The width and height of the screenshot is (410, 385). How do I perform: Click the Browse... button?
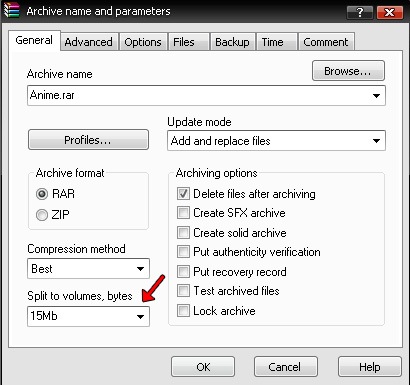(x=348, y=71)
